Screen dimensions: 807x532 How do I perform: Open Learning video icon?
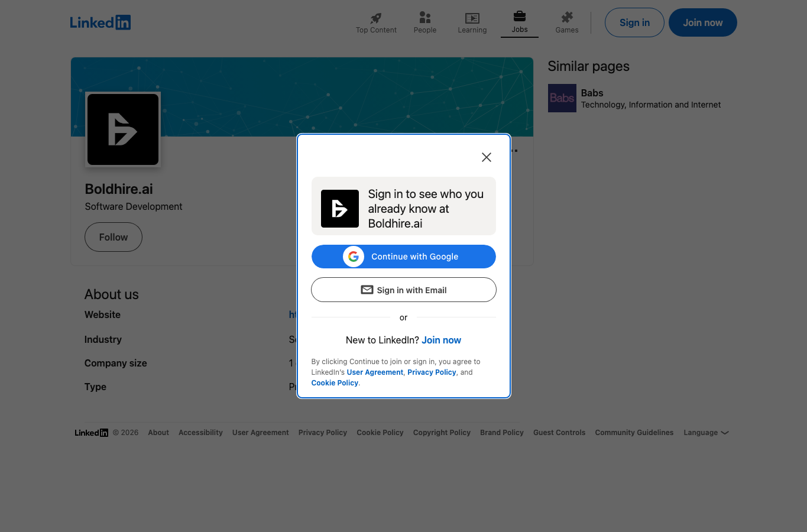pyautogui.click(x=472, y=18)
